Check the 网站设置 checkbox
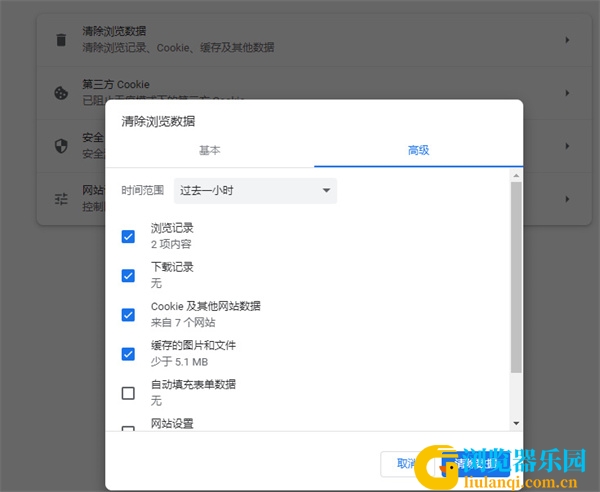The height and width of the screenshot is (492, 600). click(128, 428)
